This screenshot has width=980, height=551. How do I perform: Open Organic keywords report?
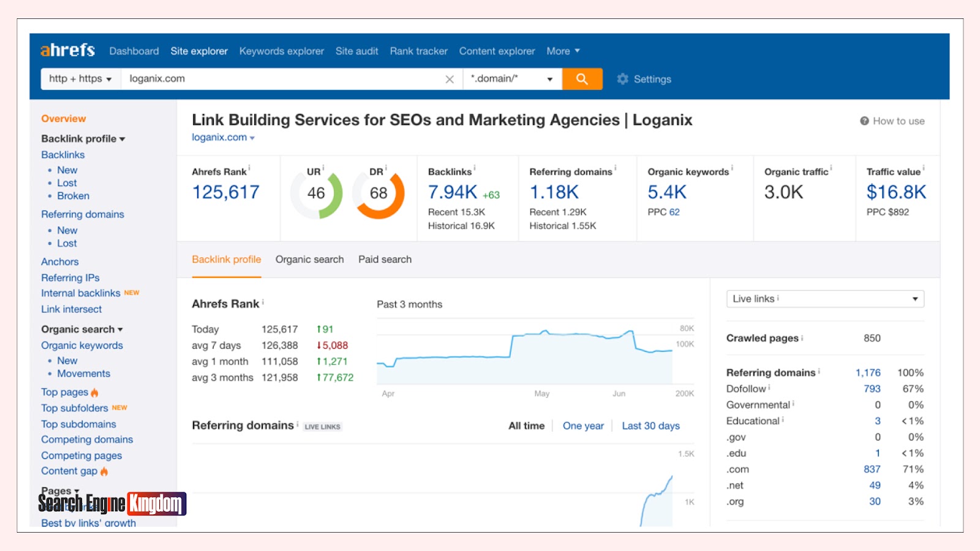tap(82, 345)
